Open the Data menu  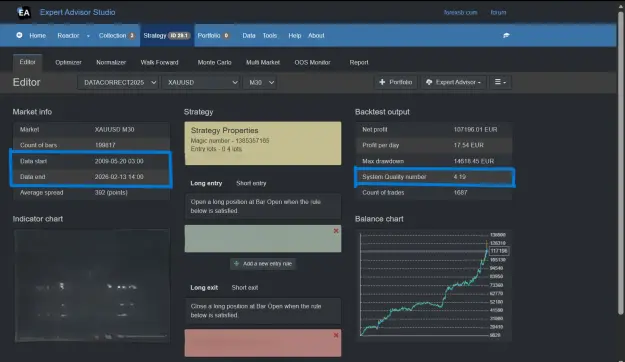point(249,35)
